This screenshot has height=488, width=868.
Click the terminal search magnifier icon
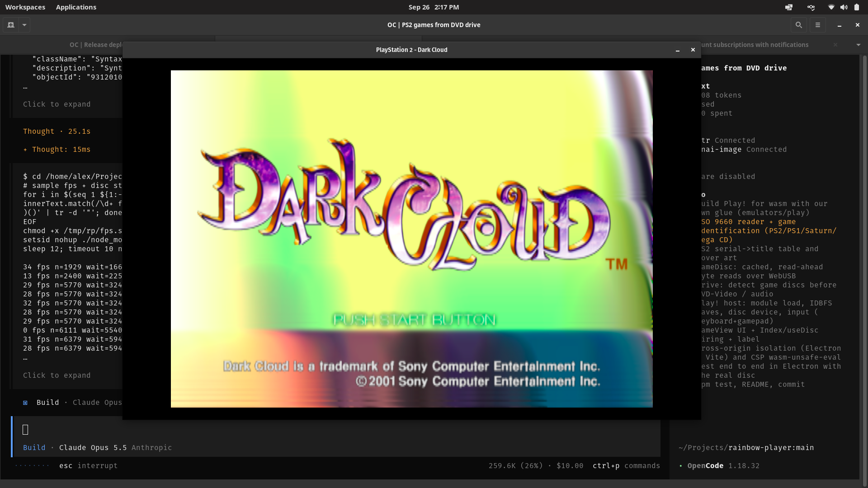click(x=799, y=25)
